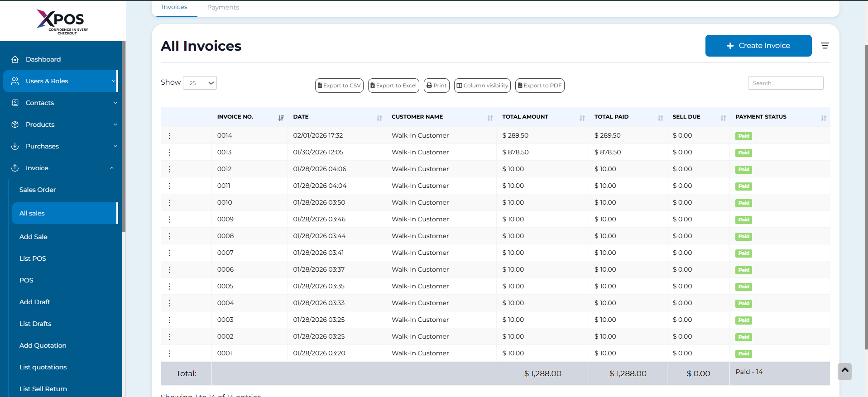Sort table by Invoice No. column icon
Screen dimensions: 868x397
coord(281,118)
